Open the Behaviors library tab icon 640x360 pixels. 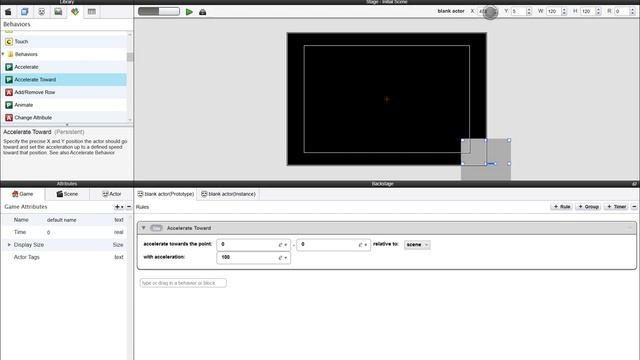click(x=75, y=12)
